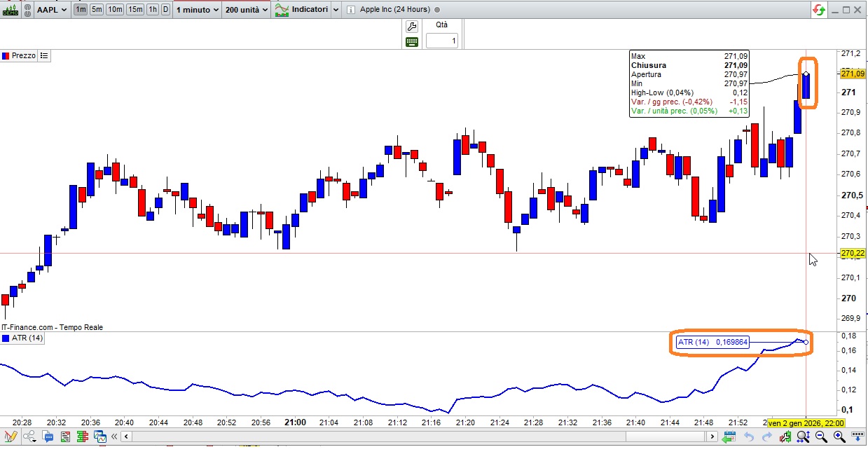Open the 1 minuto timeframe dropdown
This screenshot has height=454, width=868.
pos(197,10)
